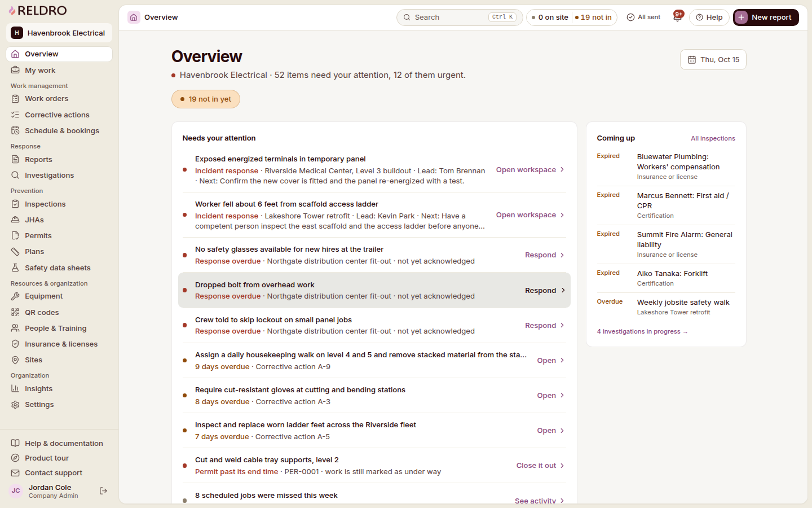Click the Plans tag icon
The image size is (812, 508).
pos(15,251)
